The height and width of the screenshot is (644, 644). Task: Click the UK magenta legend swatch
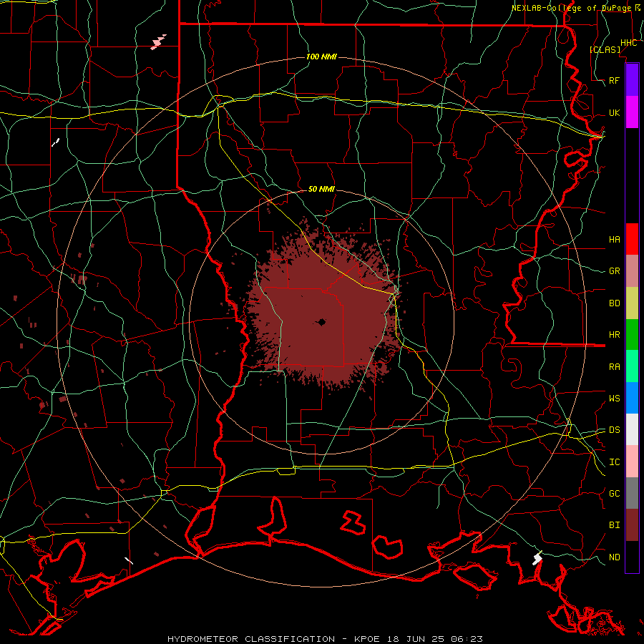(632, 112)
